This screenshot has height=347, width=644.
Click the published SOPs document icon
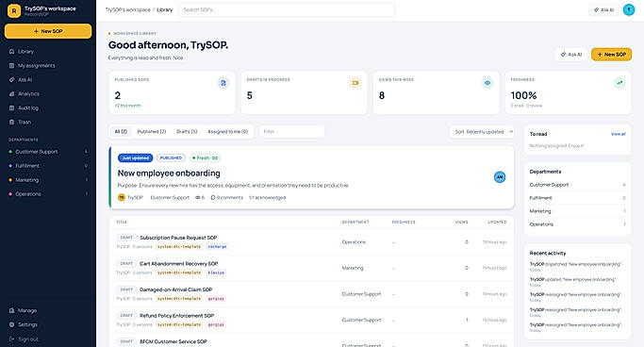click(x=223, y=83)
